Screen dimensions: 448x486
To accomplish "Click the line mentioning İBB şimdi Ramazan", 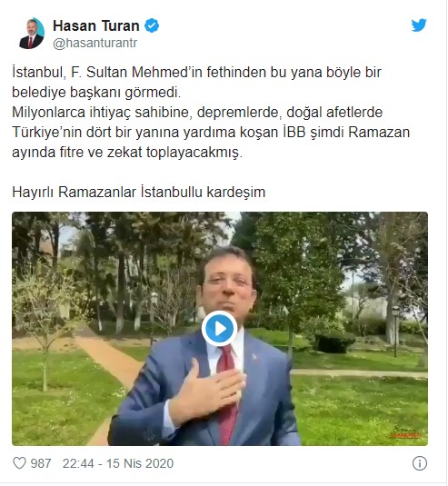I will [211, 133].
